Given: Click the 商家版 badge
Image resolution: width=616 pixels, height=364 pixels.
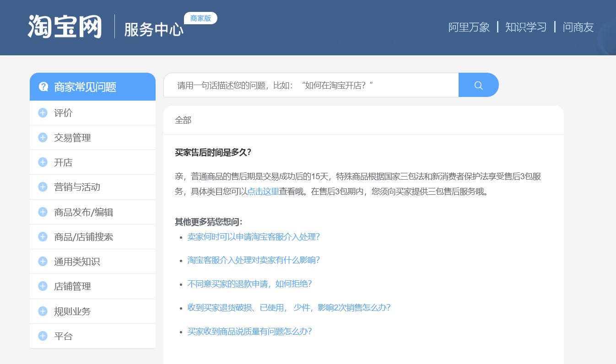Looking at the screenshot, I should pos(200,18).
